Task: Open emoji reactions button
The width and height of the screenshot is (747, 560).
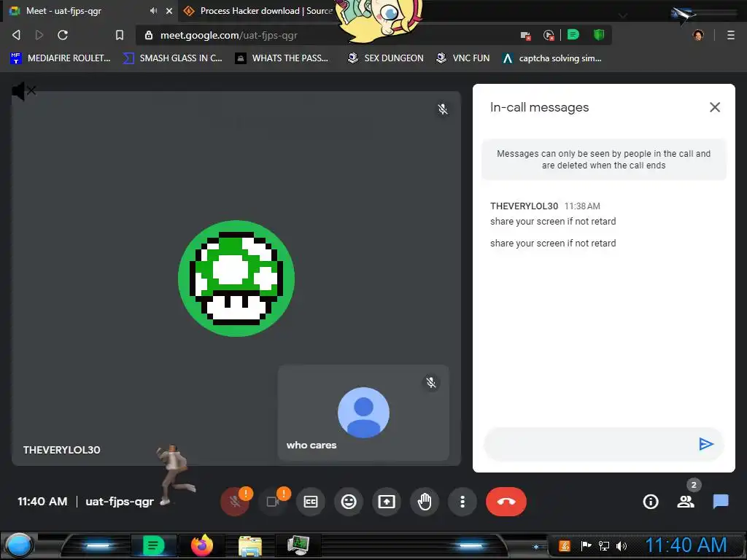Action: point(349,502)
